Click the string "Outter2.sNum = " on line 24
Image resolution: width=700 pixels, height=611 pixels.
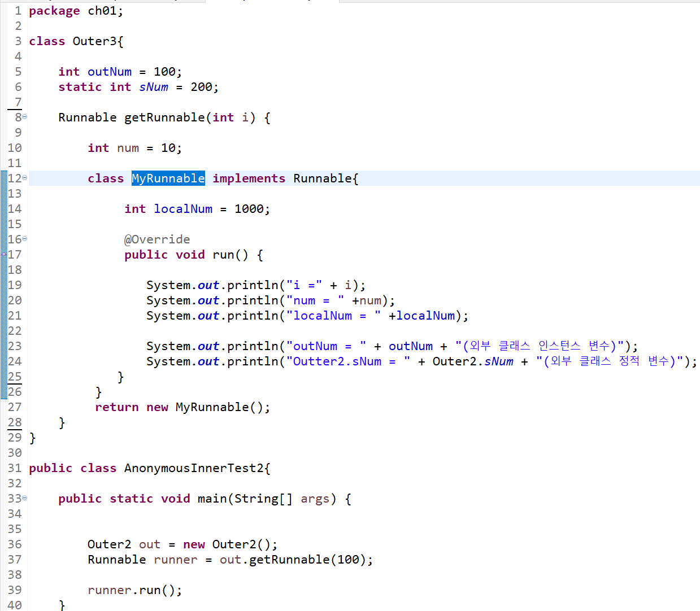click(348, 361)
